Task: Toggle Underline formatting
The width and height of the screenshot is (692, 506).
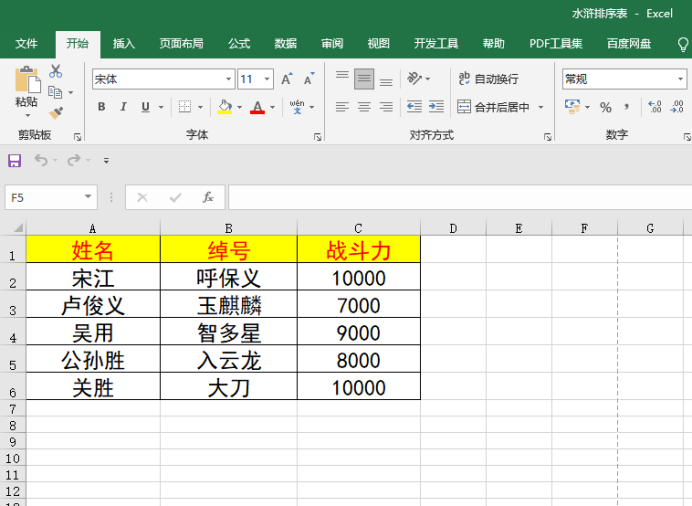Action: point(146,107)
